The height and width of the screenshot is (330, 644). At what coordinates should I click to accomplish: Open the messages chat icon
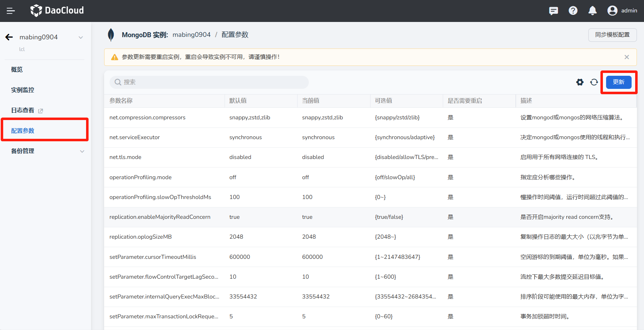(553, 11)
